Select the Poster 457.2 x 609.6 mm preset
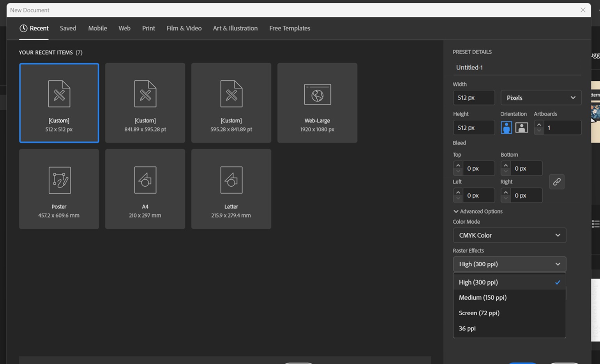The image size is (600, 364). [x=59, y=189]
